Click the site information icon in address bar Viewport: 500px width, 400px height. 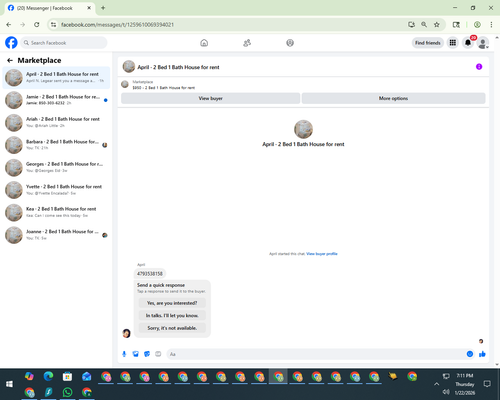click(53, 25)
